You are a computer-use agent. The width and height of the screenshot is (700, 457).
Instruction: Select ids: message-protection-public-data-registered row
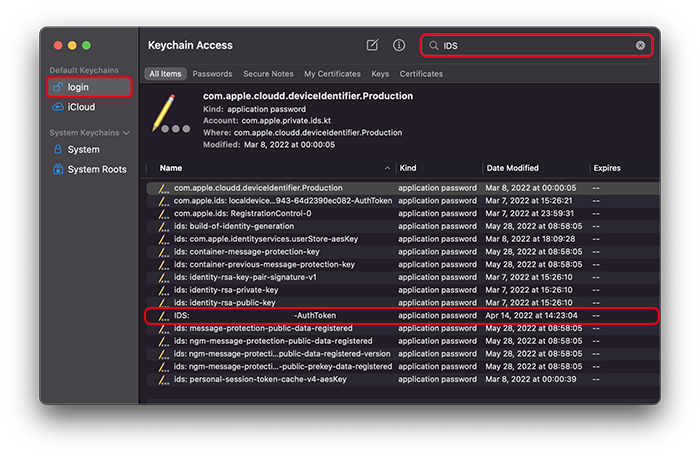(403, 328)
